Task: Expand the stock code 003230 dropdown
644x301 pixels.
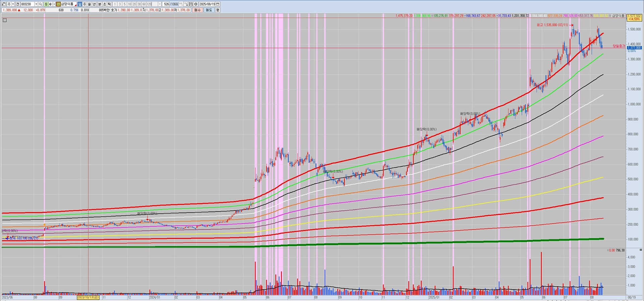Action: (x=36, y=4)
